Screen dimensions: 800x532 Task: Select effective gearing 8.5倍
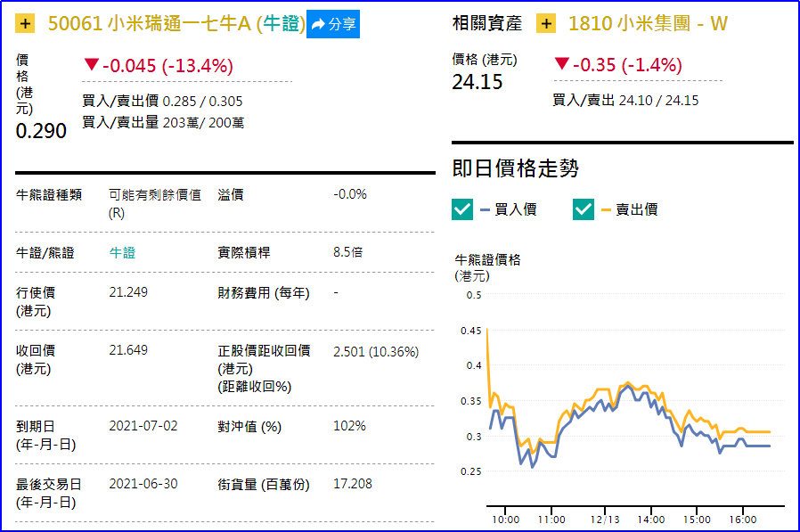[348, 252]
